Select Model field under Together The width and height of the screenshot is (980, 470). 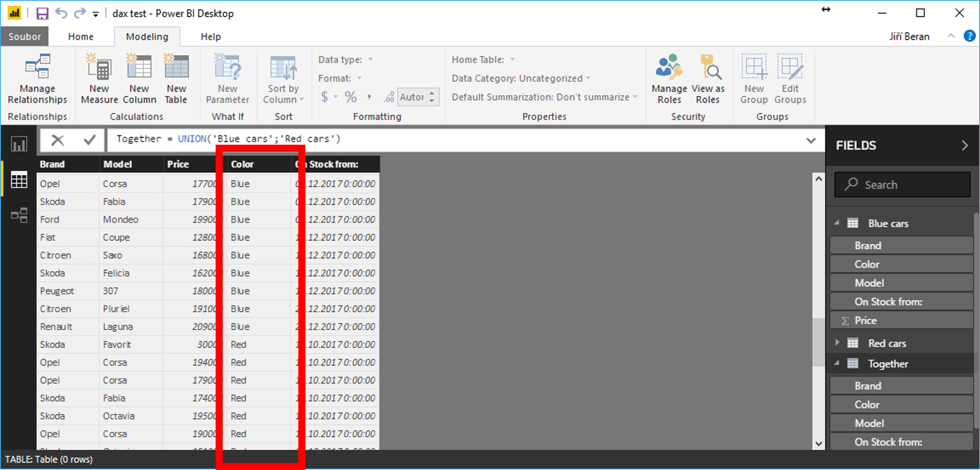click(902, 423)
